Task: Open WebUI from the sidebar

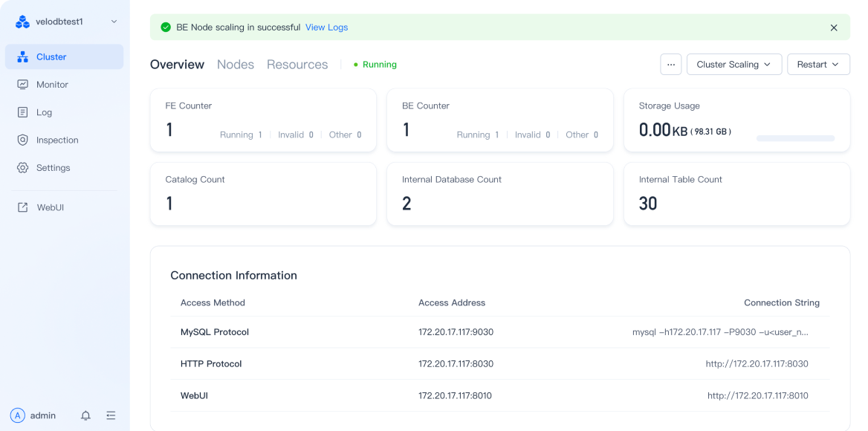Action: (64, 207)
